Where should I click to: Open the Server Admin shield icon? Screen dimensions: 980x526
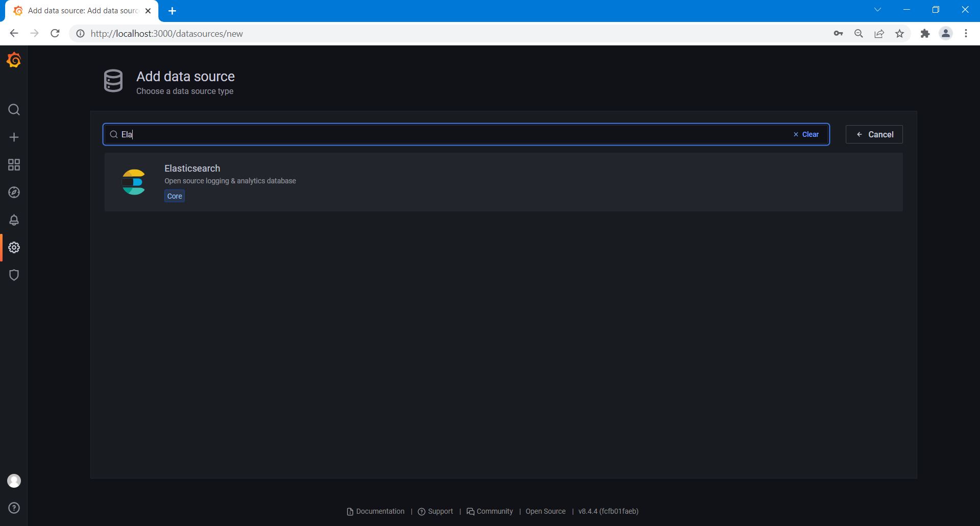[x=14, y=275]
